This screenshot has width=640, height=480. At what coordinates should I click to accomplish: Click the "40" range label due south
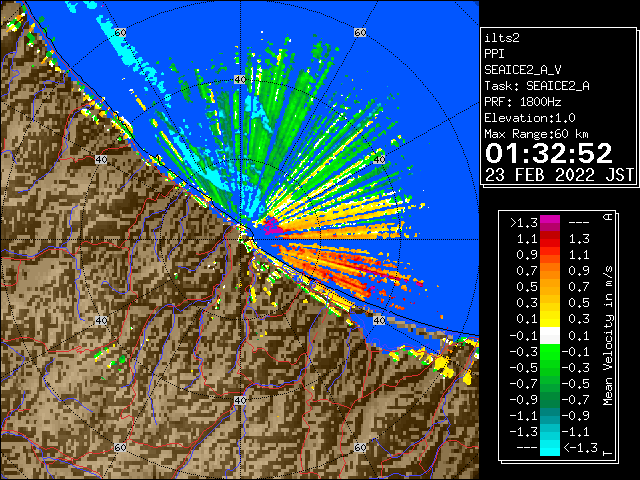pyautogui.click(x=240, y=400)
